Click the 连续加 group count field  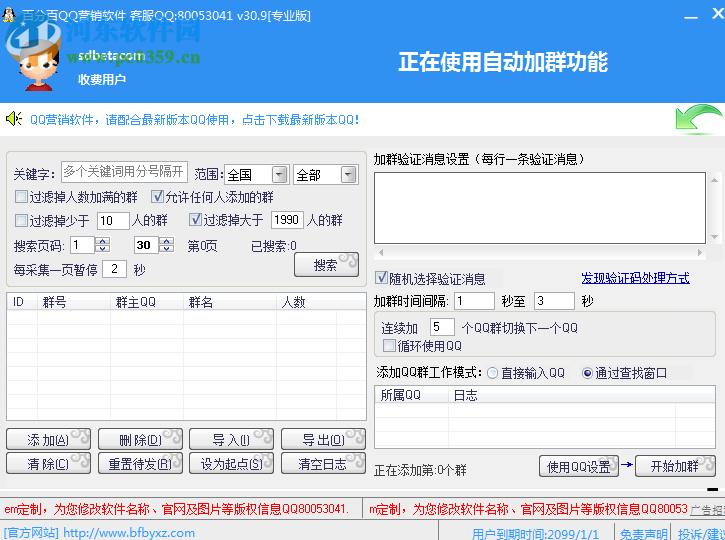442,327
